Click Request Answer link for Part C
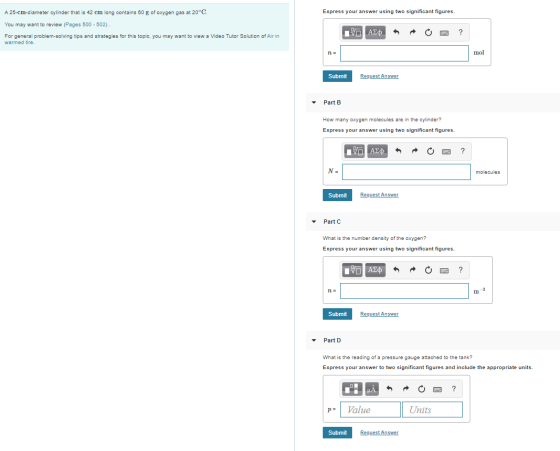 tap(379, 314)
